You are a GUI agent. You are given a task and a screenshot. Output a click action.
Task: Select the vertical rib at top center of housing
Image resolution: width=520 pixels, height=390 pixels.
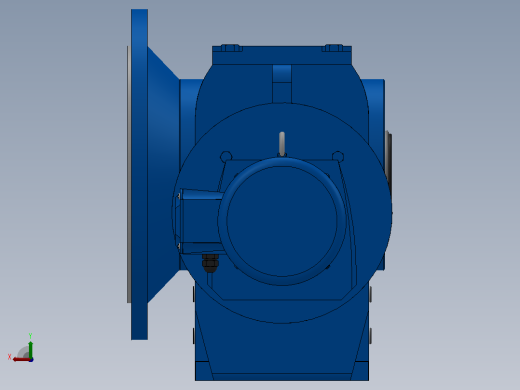(282, 84)
